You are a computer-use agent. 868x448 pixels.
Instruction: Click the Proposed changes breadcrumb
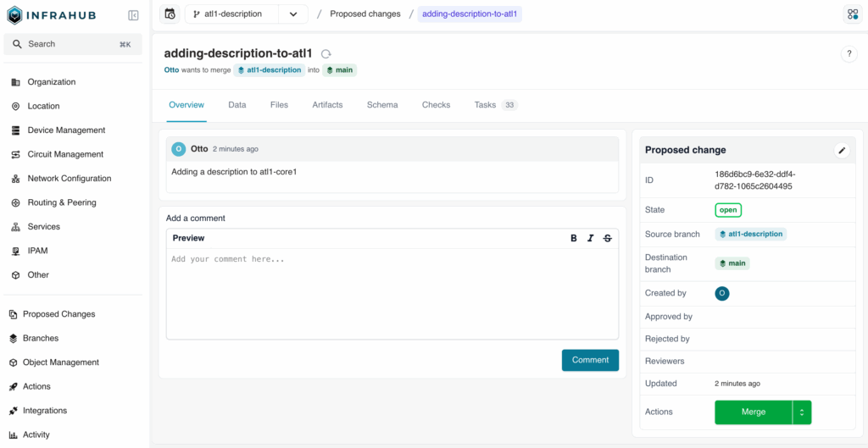coord(365,14)
